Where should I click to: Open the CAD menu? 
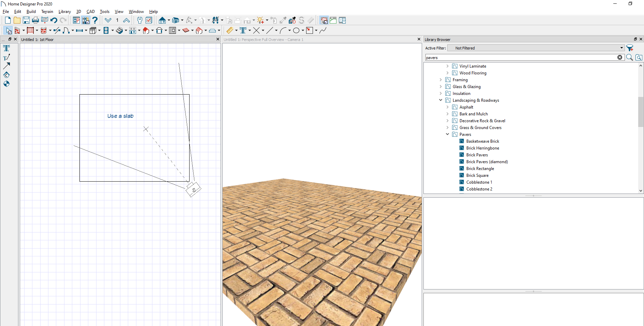[x=90, y=12]
